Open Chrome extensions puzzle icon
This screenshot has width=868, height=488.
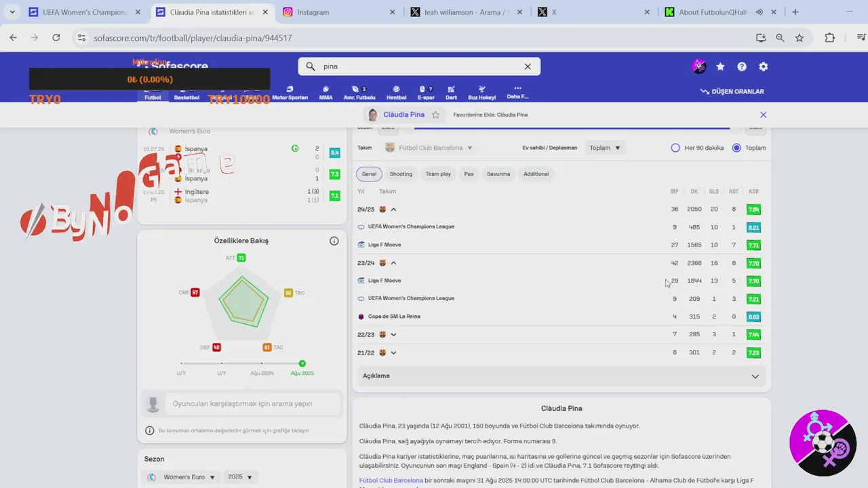click(x=830, y=38)
